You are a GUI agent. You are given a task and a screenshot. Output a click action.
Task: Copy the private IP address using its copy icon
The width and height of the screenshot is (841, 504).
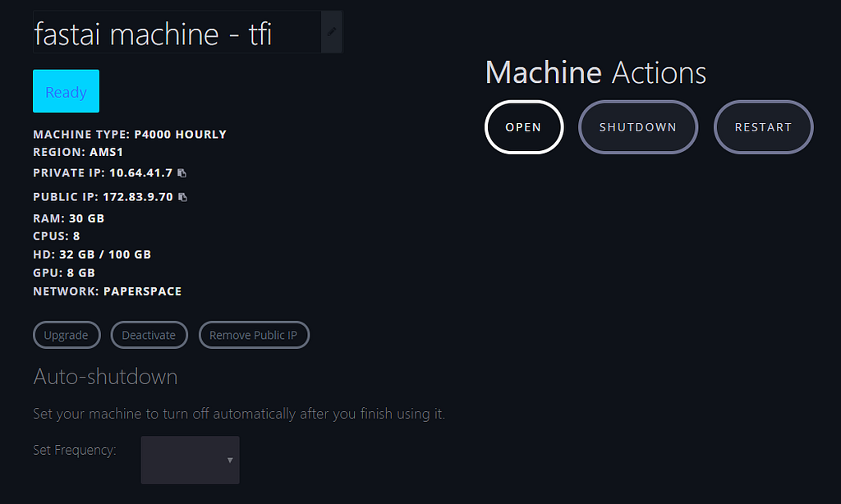182,173
